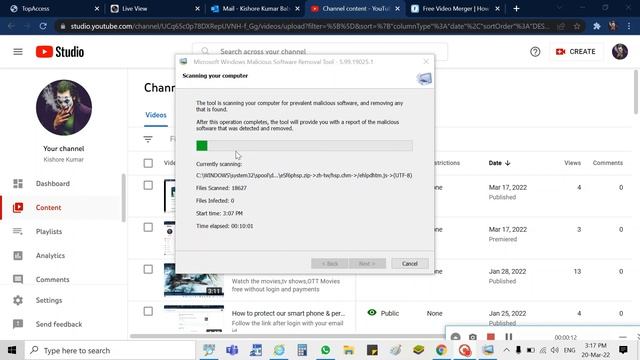Open the Chrome three-dot menu
640x360 pixels.
click(629, 26)
